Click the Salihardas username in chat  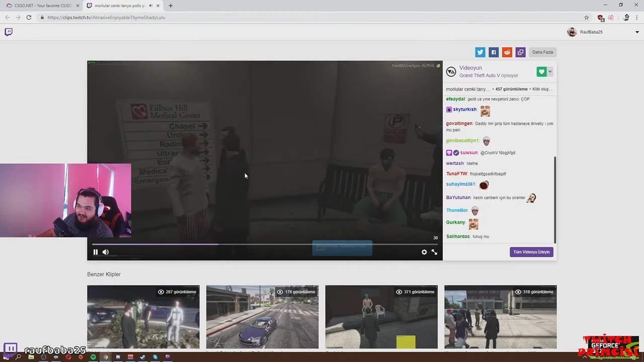click(x=458, y=237)
